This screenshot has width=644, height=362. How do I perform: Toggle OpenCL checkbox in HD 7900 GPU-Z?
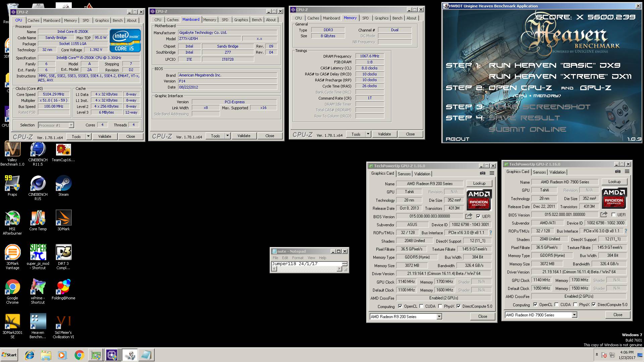535,305
